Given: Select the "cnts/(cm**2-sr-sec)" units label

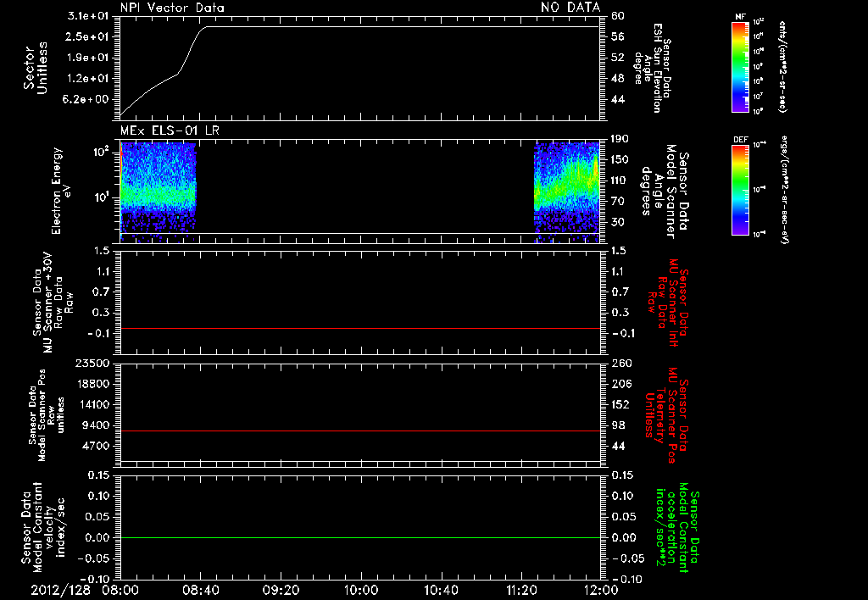Looking at the screenshot, I should tap(782, 67).
